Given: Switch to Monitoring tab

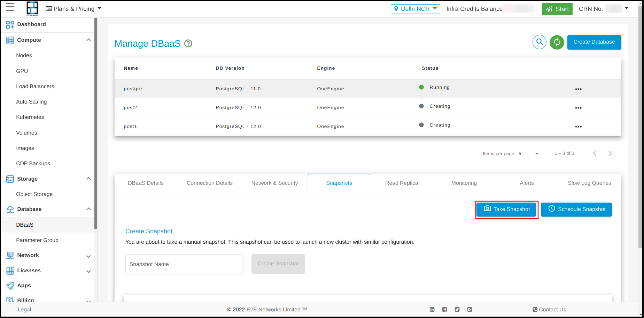Looking at the screenshot, I should click(464, 183).
